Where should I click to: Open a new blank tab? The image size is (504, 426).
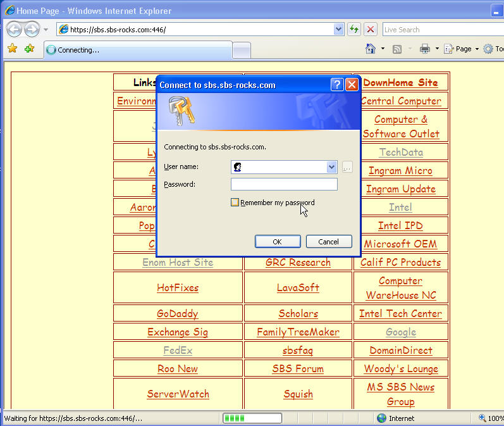(x=242, y=51)
